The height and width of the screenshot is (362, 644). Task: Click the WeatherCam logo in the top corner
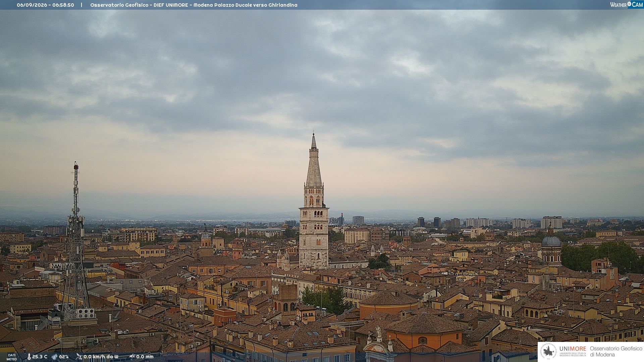(x=627, y=5)
